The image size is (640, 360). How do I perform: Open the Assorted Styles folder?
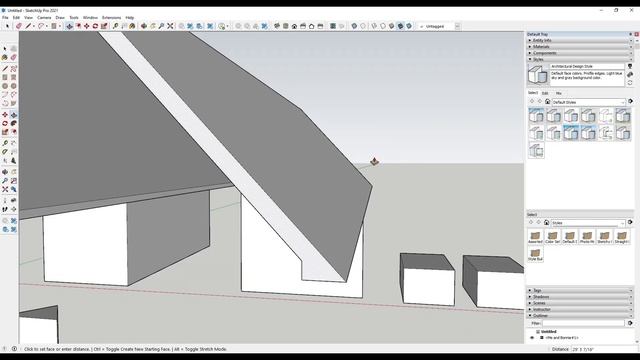[535, 237]
